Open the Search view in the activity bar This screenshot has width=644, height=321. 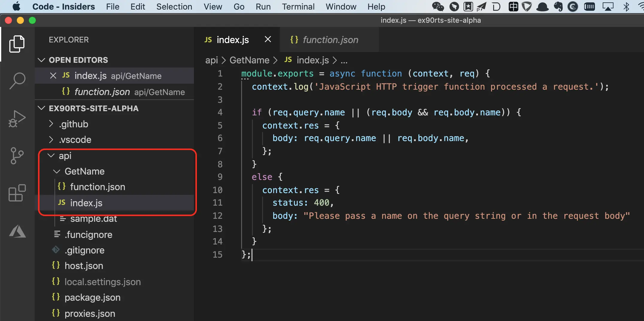[17, 81]
